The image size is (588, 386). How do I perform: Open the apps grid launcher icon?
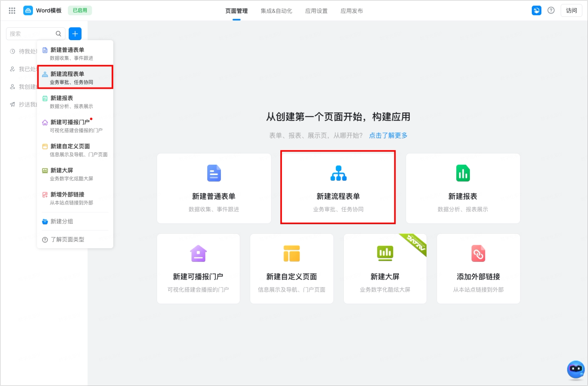coord(12,11)
